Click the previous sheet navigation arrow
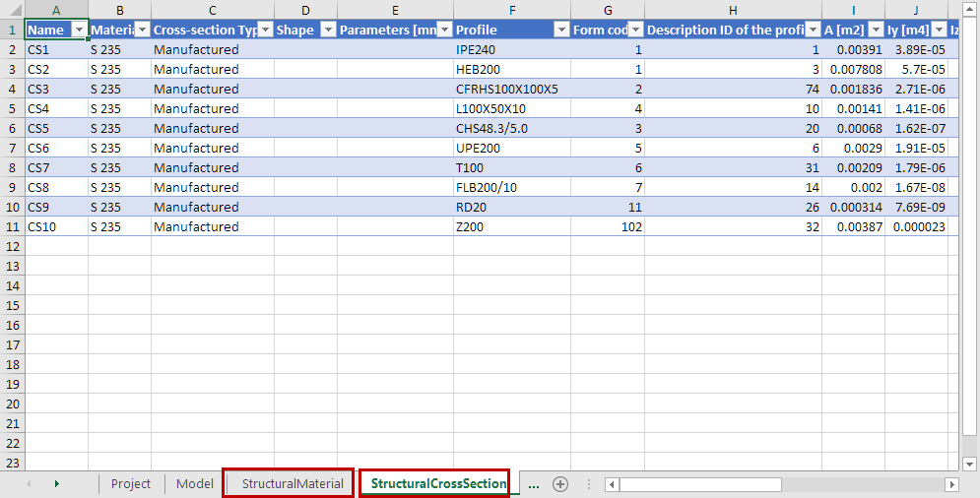This screenshot has height=498, width=980. click(29, 483)
